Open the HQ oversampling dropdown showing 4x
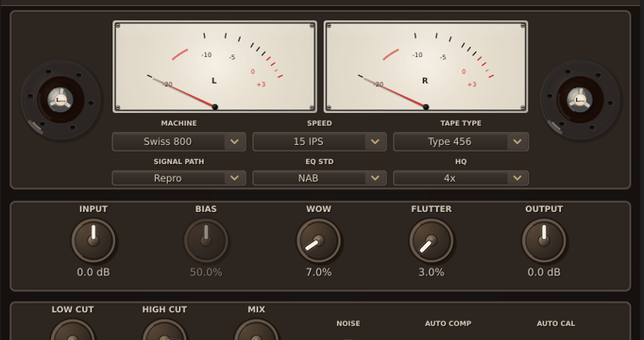 point(461,178)
